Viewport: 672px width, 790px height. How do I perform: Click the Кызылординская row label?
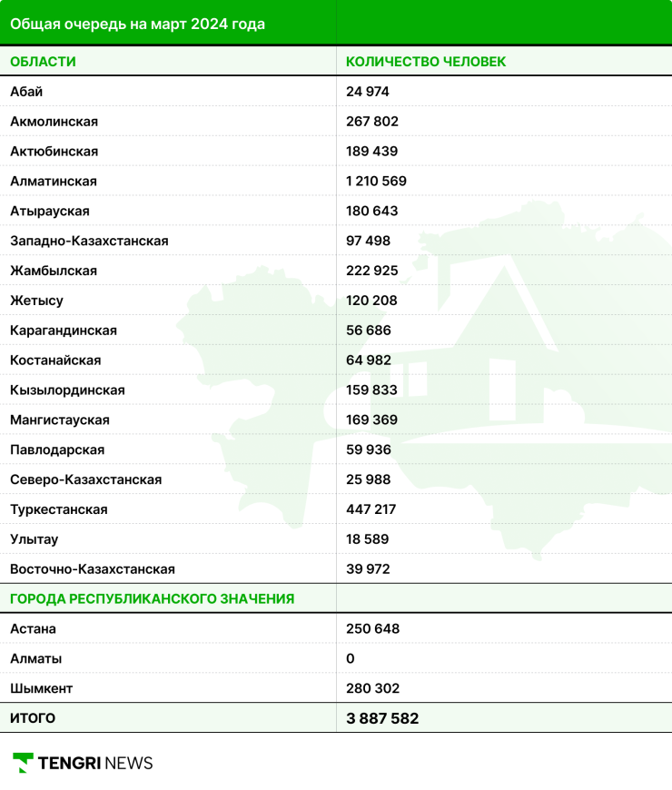click(67, 390)
